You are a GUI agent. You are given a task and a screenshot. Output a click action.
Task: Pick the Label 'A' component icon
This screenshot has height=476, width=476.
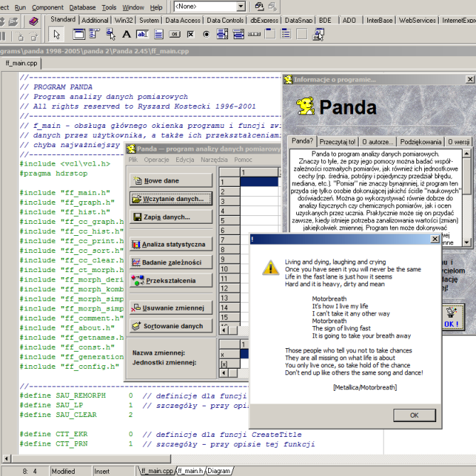(x=126, y=33)
